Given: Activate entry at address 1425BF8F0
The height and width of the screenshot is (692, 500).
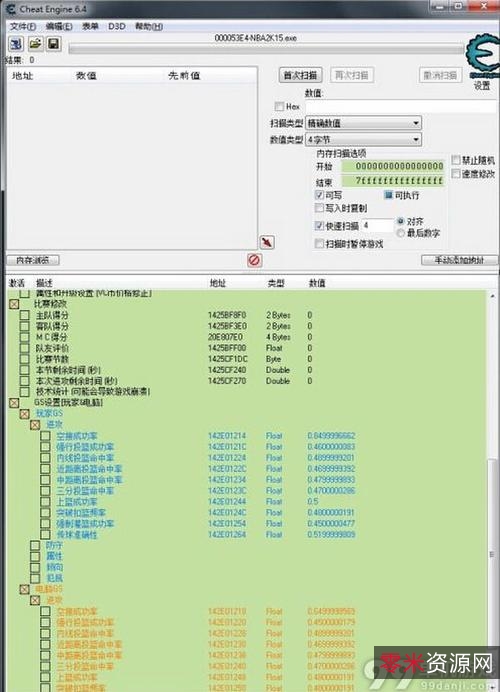Looking at the screenshot, I should pyautogui.click(x=24, y=315).
